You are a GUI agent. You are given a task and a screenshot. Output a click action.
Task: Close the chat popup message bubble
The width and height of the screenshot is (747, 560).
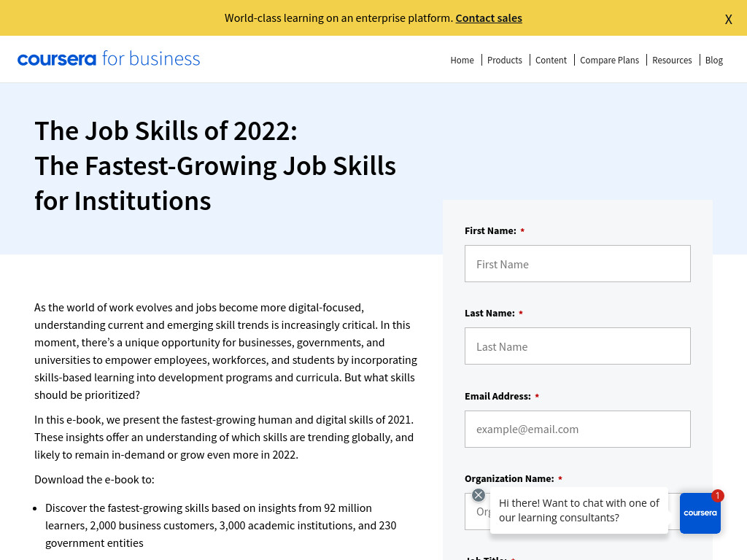(x=479, y=495)
